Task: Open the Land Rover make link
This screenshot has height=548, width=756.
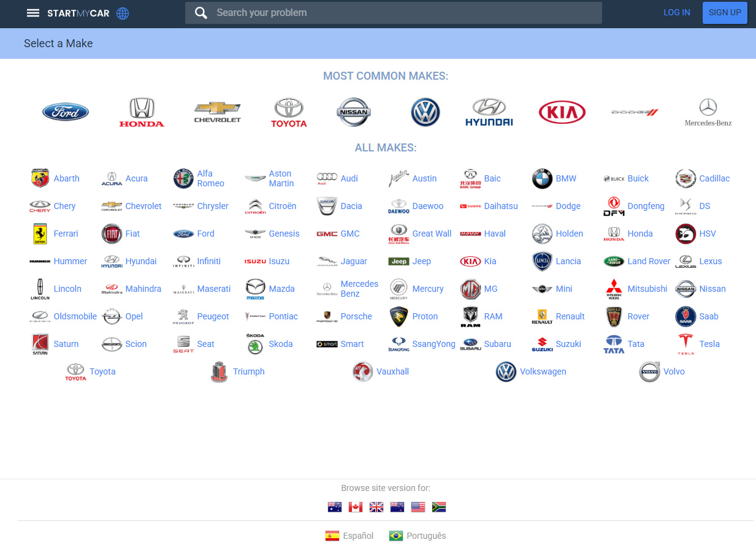Action: [x=649, y=261]
